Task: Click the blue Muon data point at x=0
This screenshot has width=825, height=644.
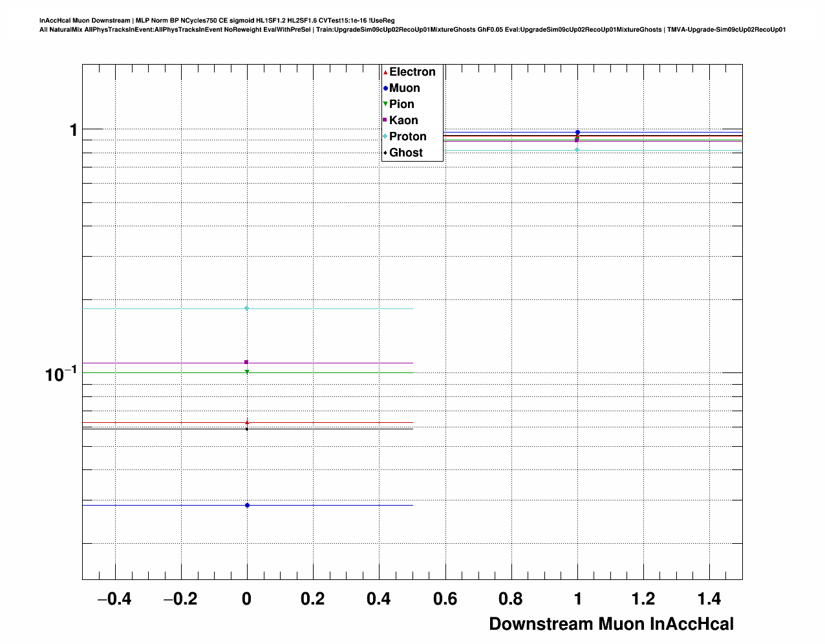Action: [247, 505]
